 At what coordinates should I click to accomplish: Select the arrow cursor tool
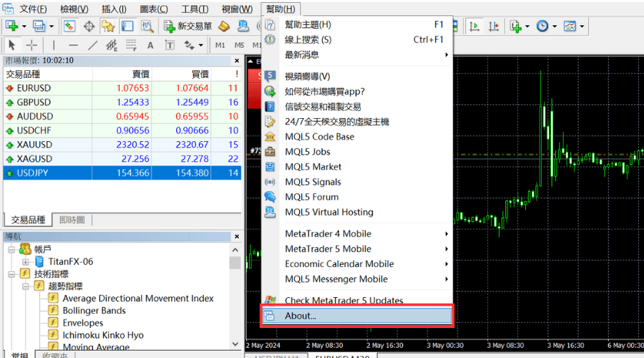coord(12,45)
